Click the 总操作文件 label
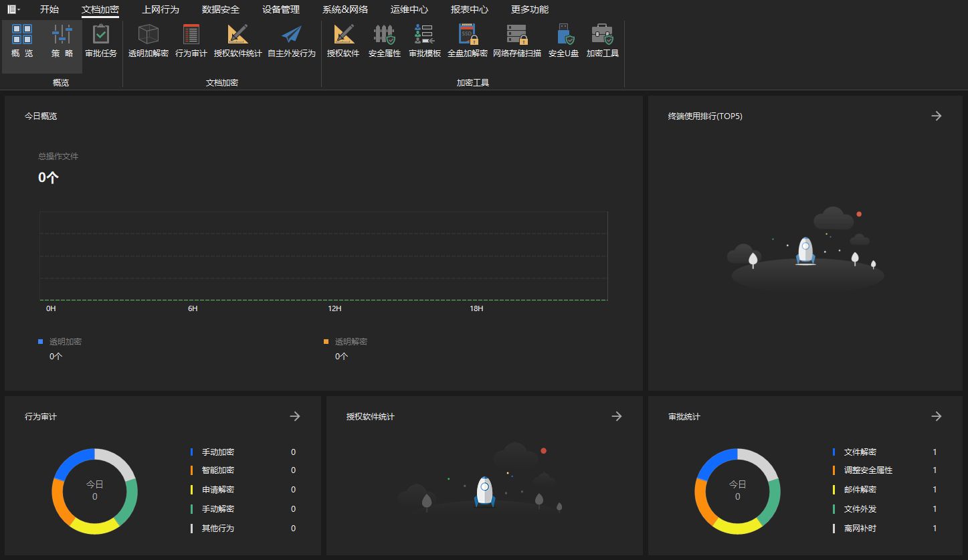The image size is (968, 560). (x=58, y=157)
